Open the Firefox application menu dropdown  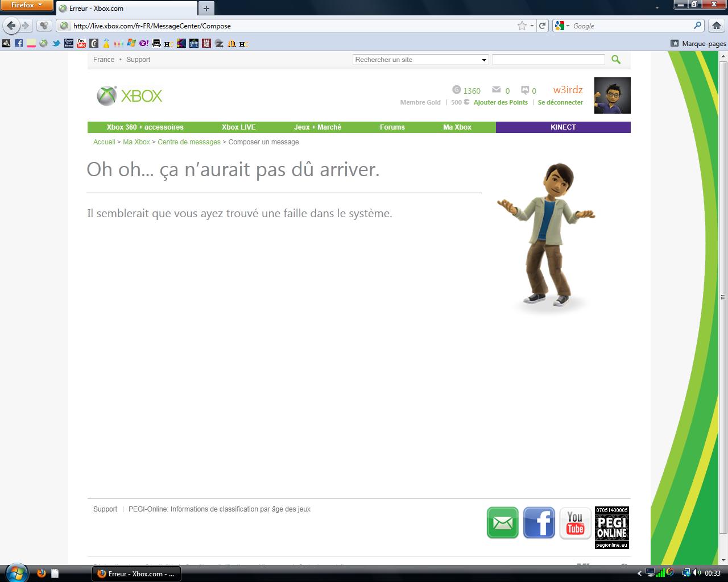click(x=27, y=5)
